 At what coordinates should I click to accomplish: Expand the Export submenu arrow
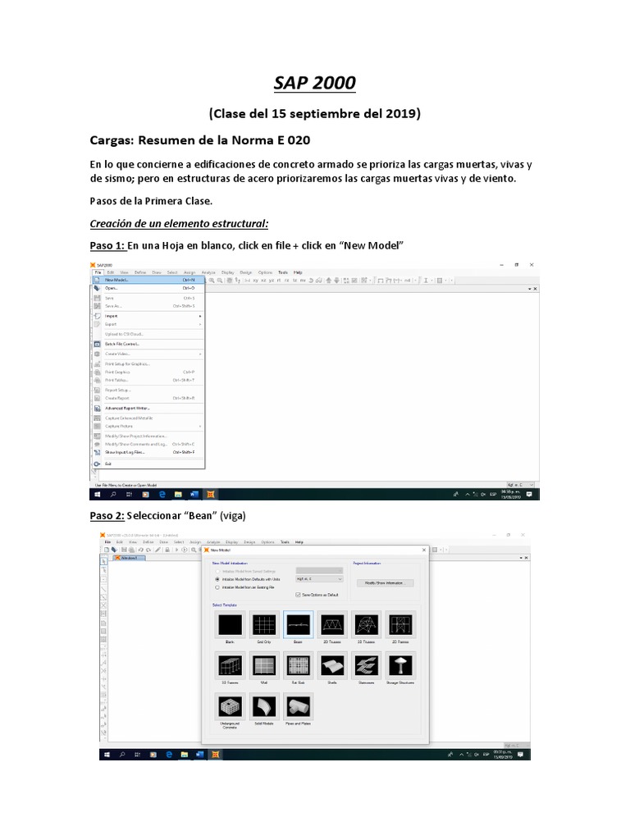point(200,324)
